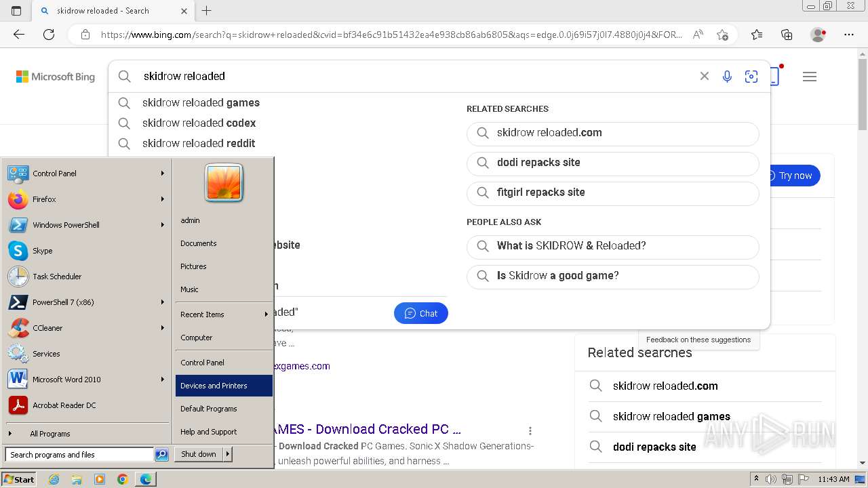Viewport: 868px width, 488px height.
Task: Search using voice microphone icon
Action: point(727,77)
